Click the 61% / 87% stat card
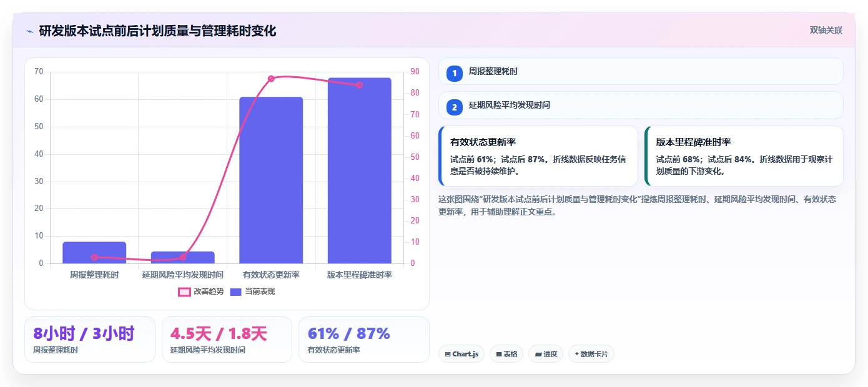Image resolution: width=868 pixels, height=387 pixels. click(x=364, y=340)
